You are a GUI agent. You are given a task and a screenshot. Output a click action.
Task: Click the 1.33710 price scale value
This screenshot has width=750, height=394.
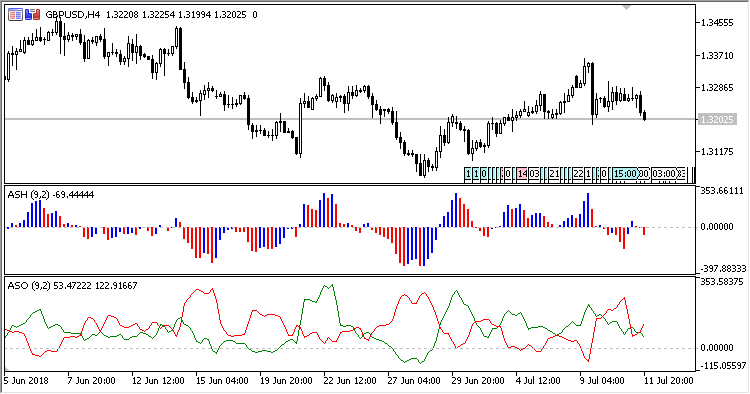(x=717, y=56)
